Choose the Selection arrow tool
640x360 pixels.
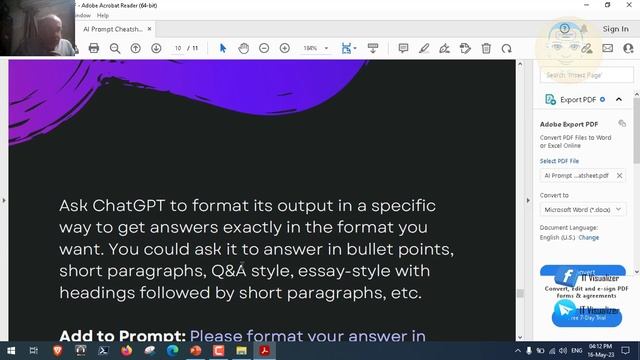[x=223, y=48]
